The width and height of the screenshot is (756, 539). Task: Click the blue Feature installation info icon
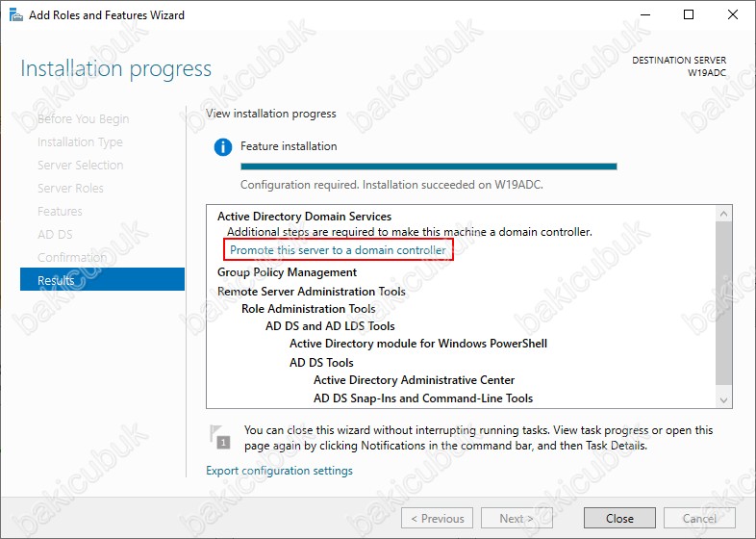223,146
